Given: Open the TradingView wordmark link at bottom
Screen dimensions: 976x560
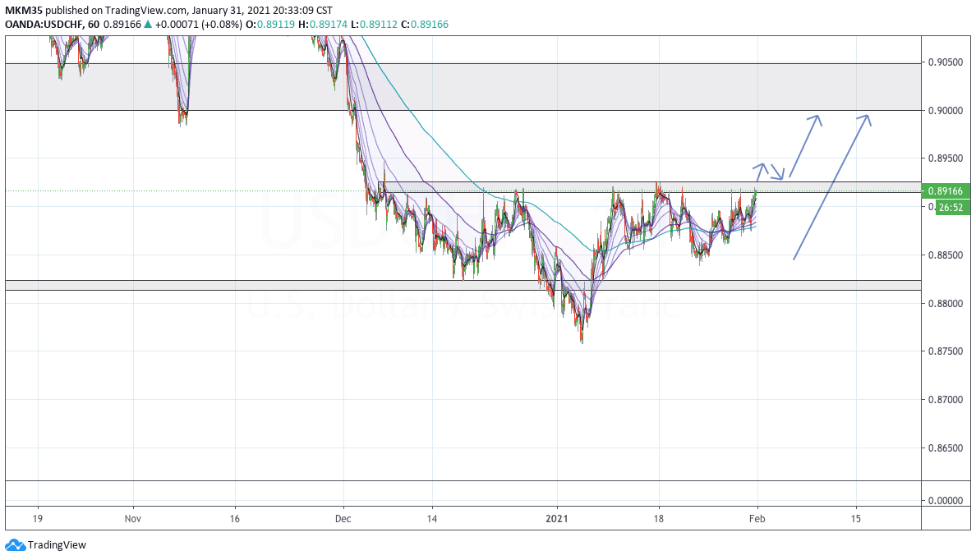Looking at the screenshot, I should (57, 545).
